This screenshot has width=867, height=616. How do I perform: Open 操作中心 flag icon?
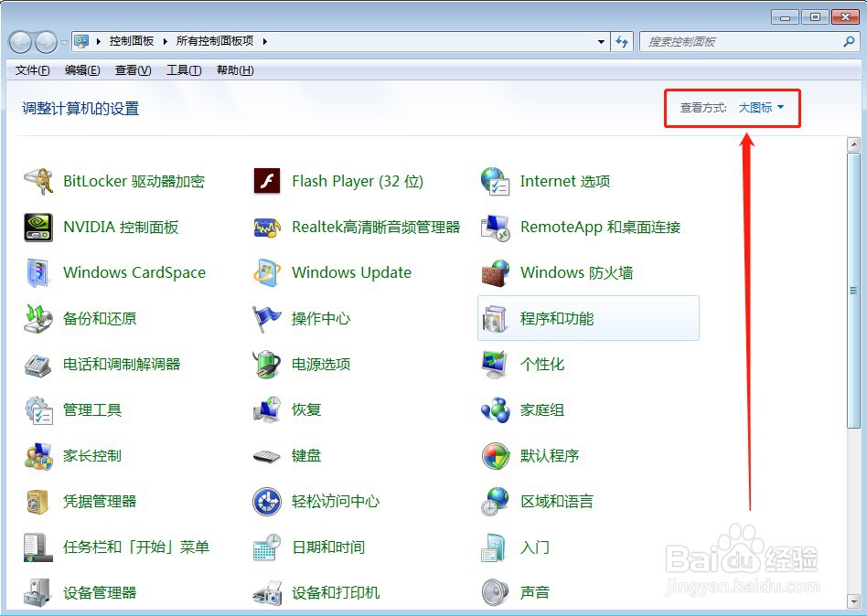pyautogui.click(x=266, y=319)
